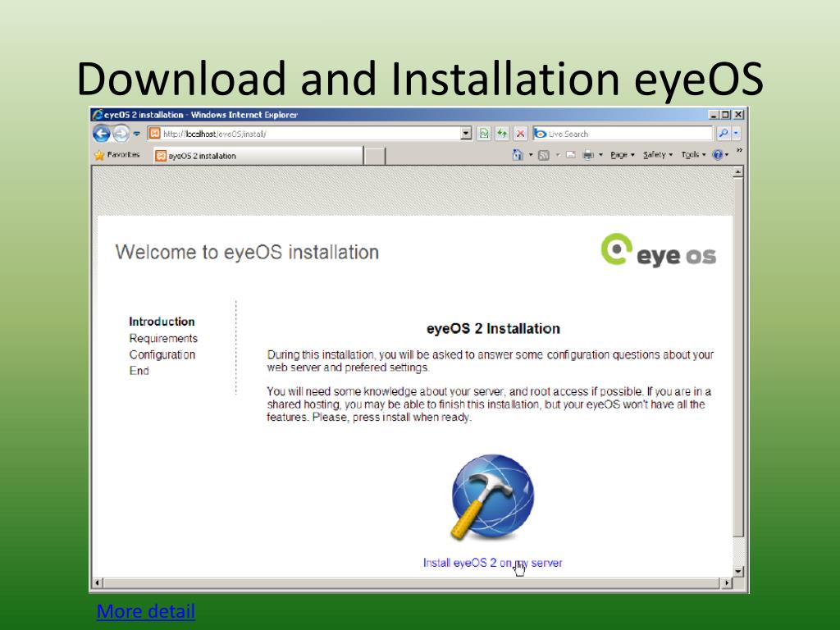
Task: Click the page favicon in the address bar
Action: [155, 134]
